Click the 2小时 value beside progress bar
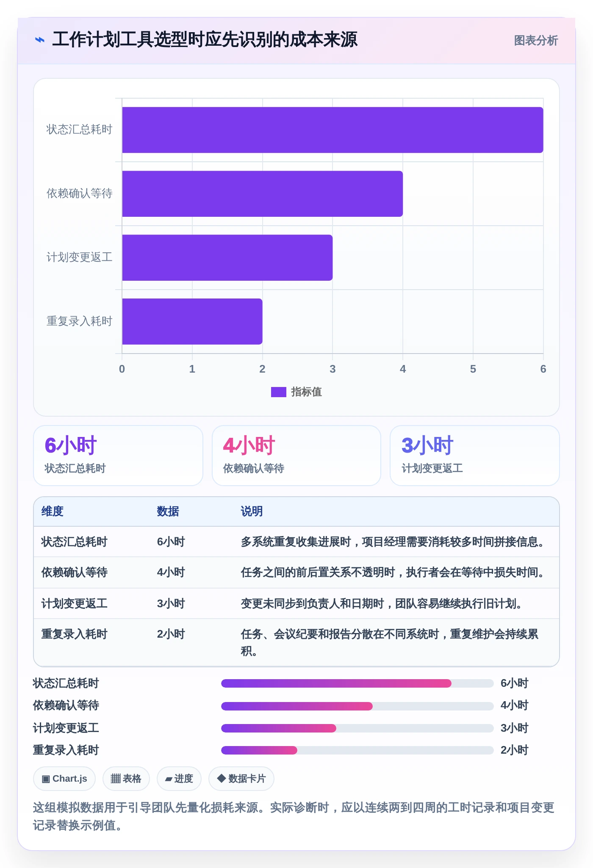 pyautogui.click(x=515, y=750)
